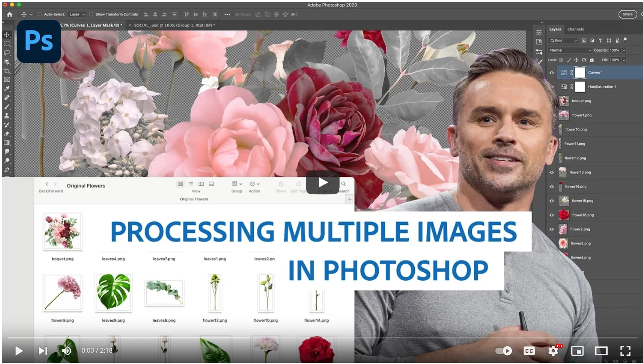
Task: Select the Clone Stamp tool
Action: tap(7, 116)
